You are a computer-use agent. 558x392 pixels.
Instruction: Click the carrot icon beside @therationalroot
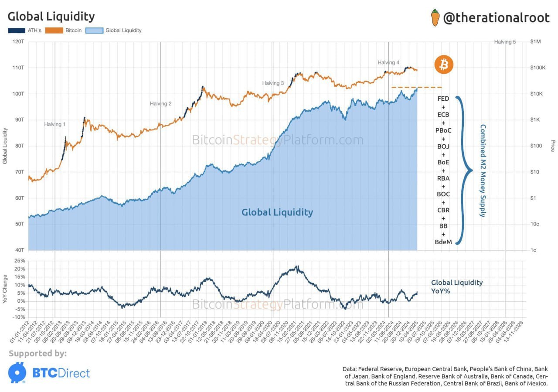[x=435, y=17]
